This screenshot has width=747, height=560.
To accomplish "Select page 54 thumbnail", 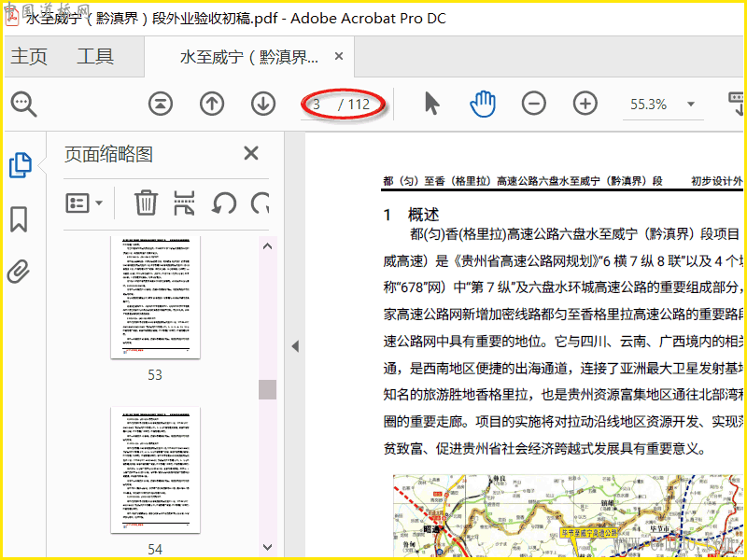I will [155, 470].
